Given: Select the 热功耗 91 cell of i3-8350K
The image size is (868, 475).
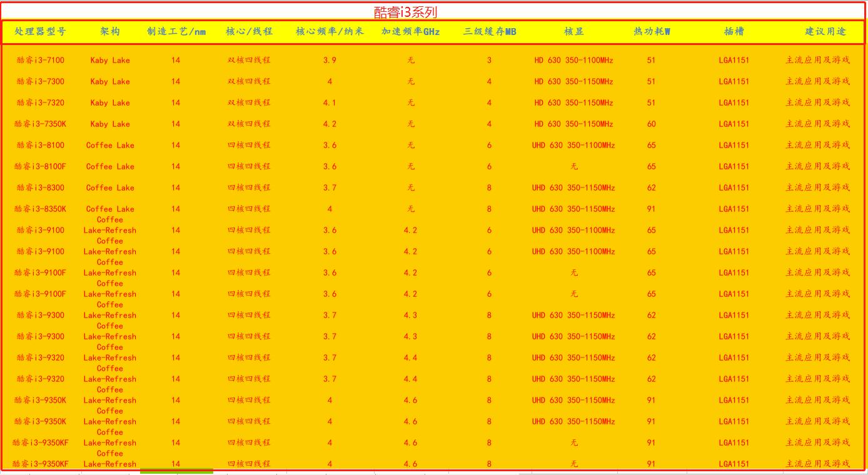Looking at the screenshot, I should click(651, 209).
